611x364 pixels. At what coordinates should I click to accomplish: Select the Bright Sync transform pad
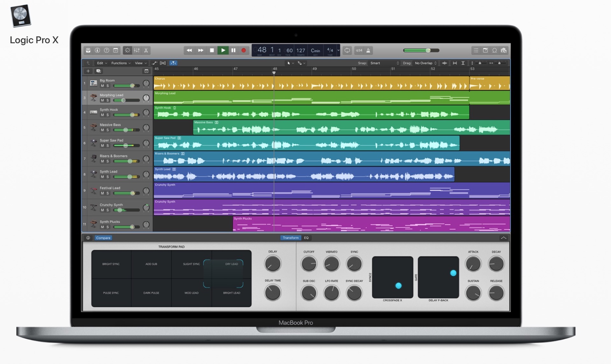(111, 264)
